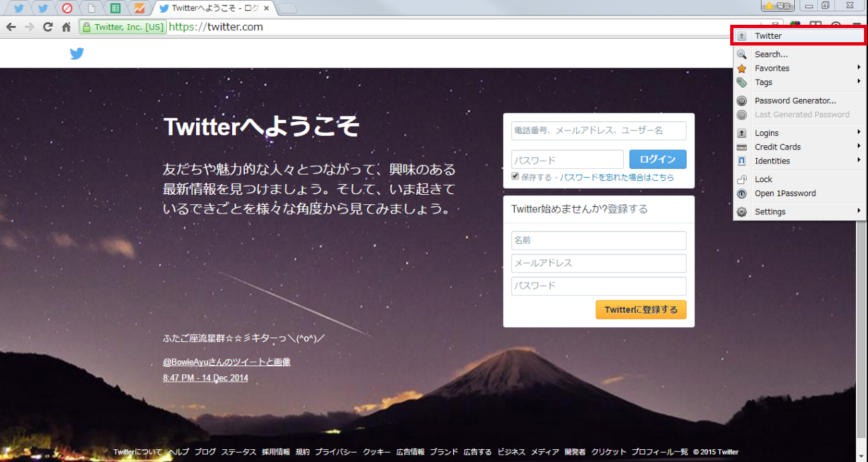Click the padlock icon beside Lock

[x=742, y=179]
